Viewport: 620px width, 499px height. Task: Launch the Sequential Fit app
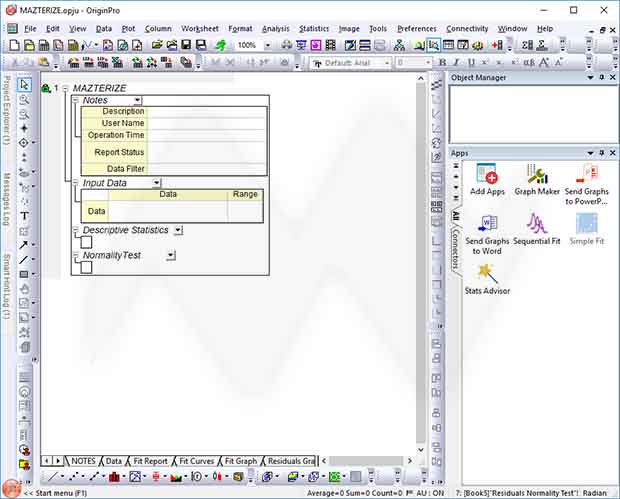tap(537, 229)
